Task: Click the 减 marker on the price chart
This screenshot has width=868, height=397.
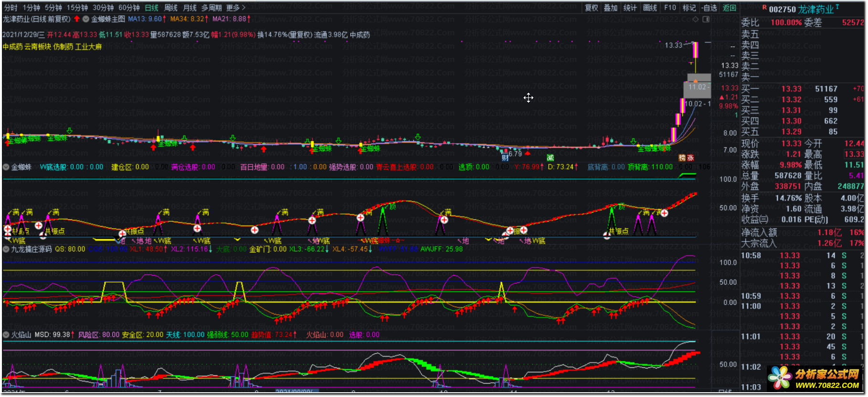Action: (x=550, y=158)
